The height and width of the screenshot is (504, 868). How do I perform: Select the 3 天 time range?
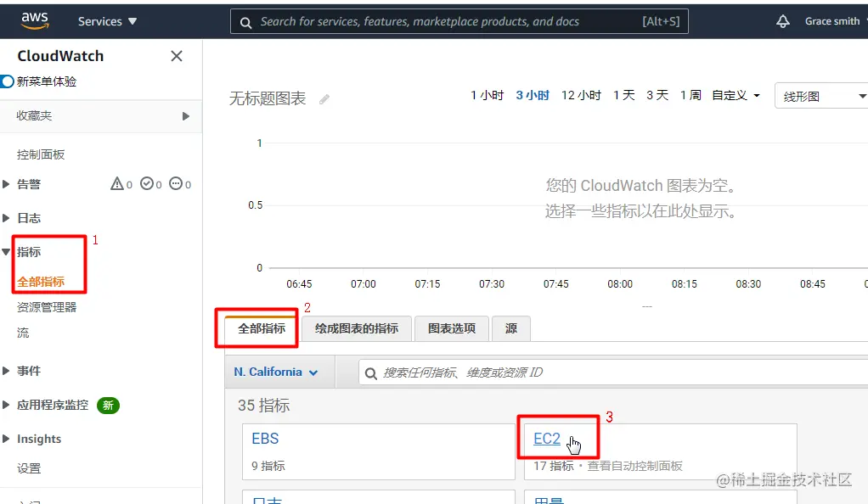[657, 95]
